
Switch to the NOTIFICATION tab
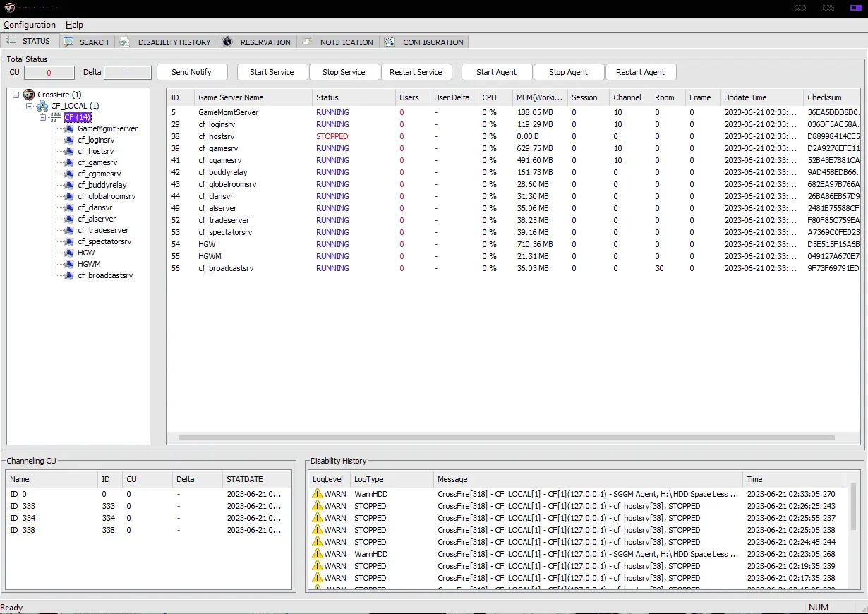(339, 42)
